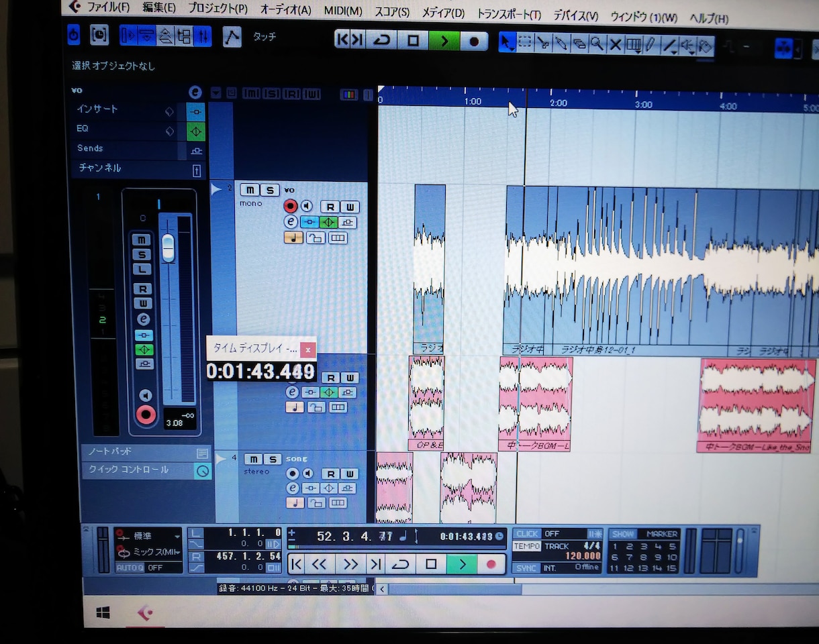Click the automation mode curve icon
Screen dimensions: 819x644
point(232,36)
